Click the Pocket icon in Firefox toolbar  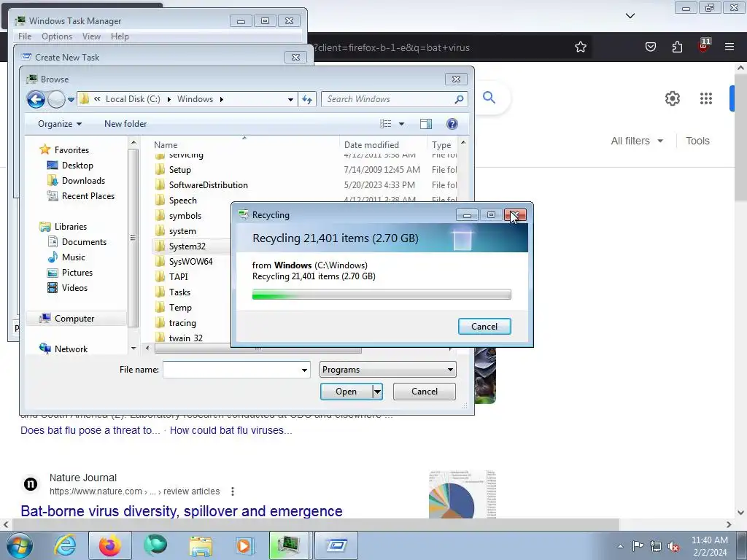651,47
